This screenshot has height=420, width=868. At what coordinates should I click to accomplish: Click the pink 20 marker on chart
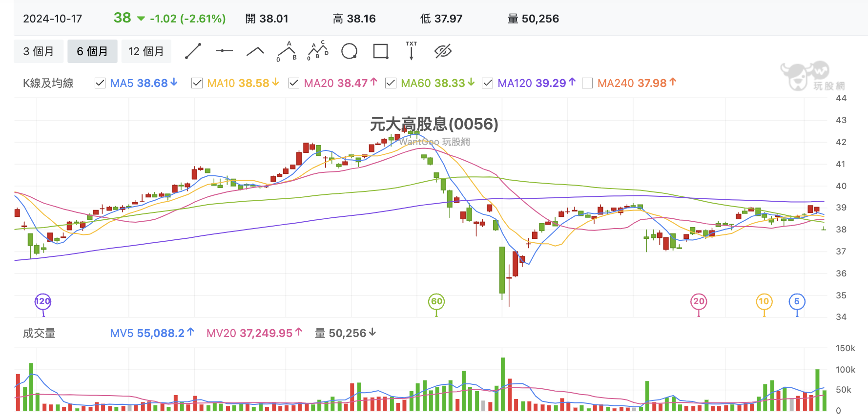[699, 301]
